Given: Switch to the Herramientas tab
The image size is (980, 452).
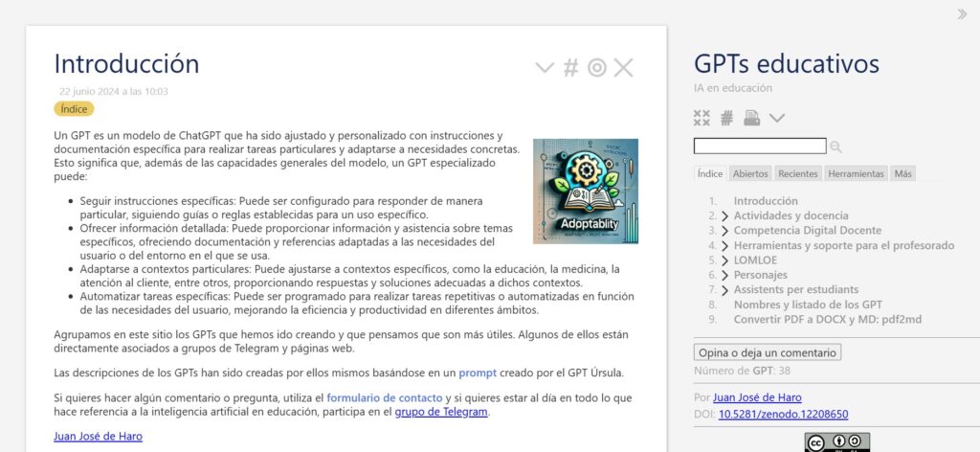Looking at the screenshot, I should coord(856,173).
